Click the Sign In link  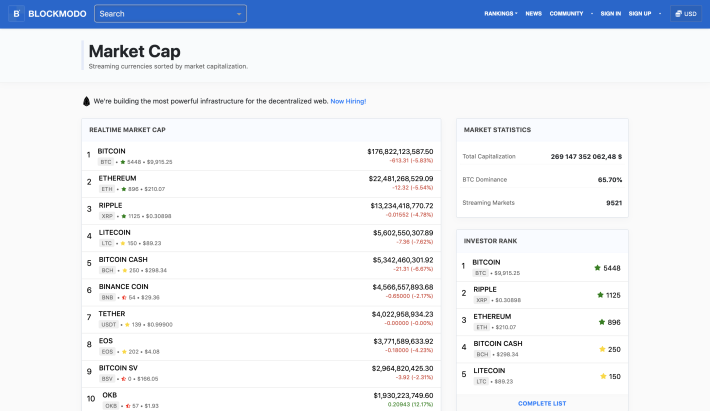tap(611, 14)
